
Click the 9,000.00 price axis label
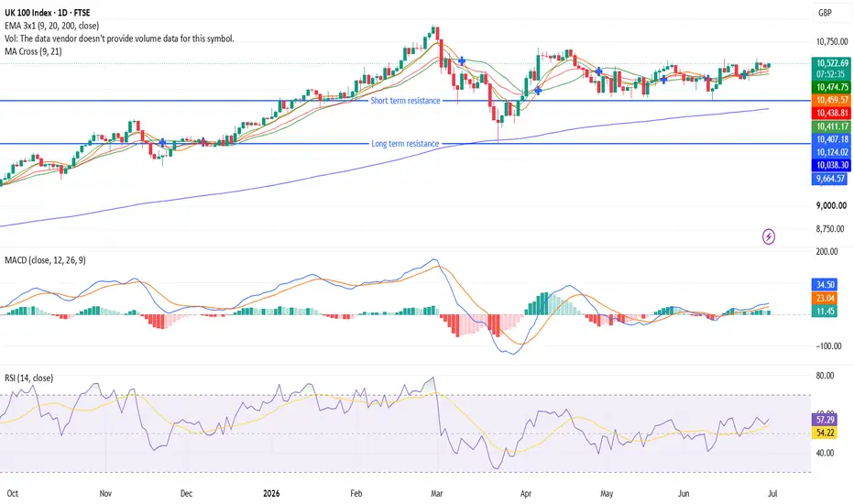click(831, 206)
